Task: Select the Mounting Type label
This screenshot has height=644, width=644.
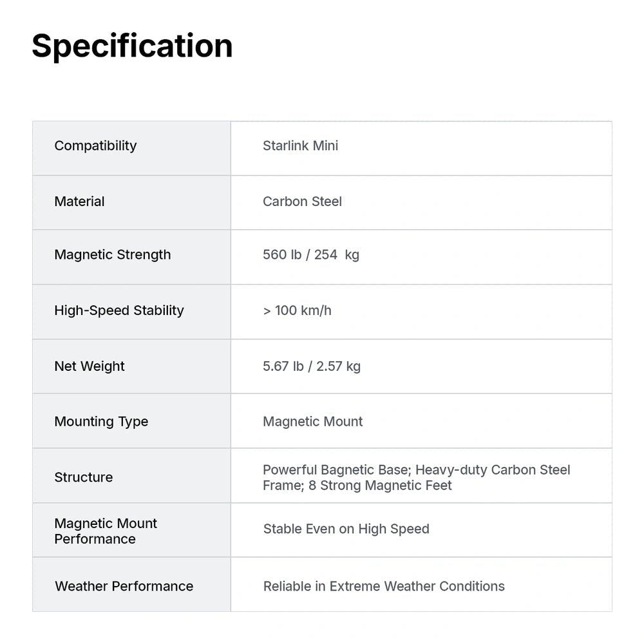Action: coord(101,421)
